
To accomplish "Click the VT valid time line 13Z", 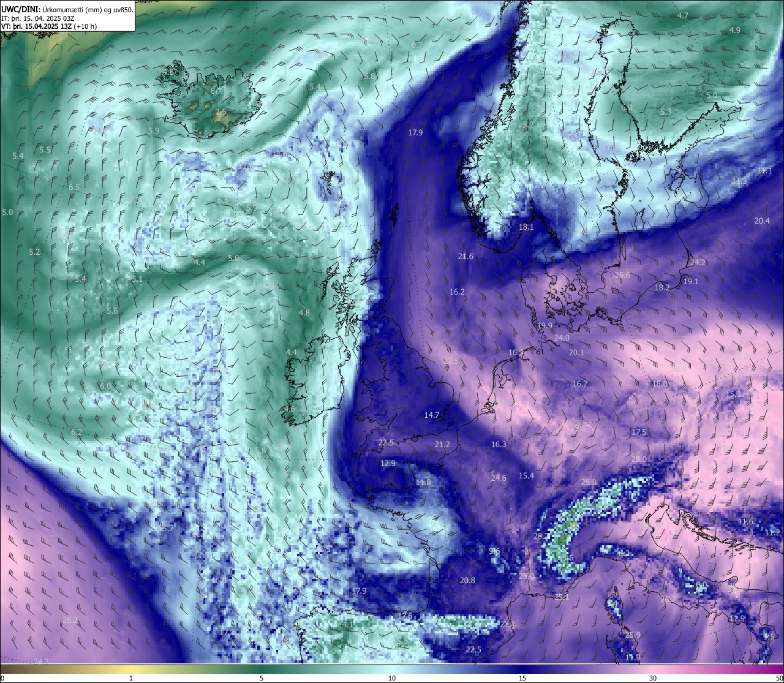I will 49,26.
